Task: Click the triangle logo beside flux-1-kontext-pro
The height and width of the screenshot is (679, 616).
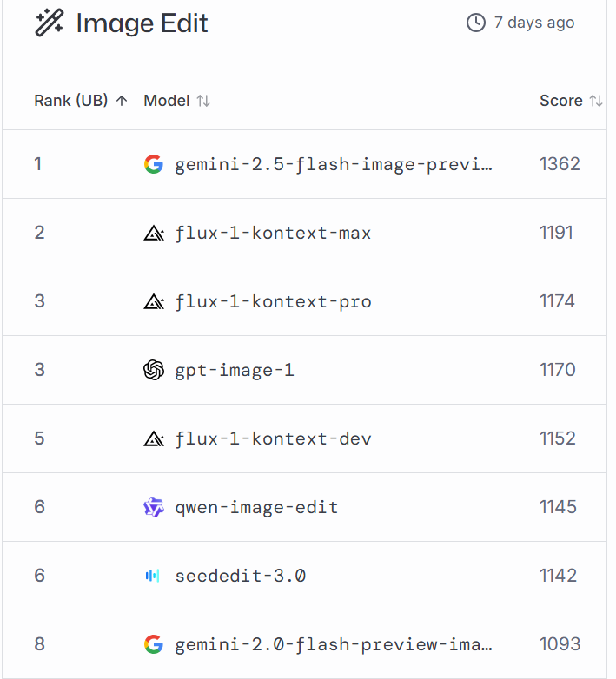Action: click(x=154, y=301)
